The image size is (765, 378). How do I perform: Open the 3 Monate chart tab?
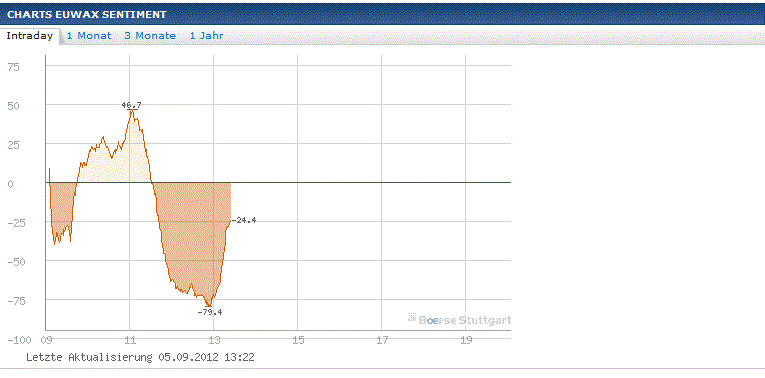tap(150, 36)
